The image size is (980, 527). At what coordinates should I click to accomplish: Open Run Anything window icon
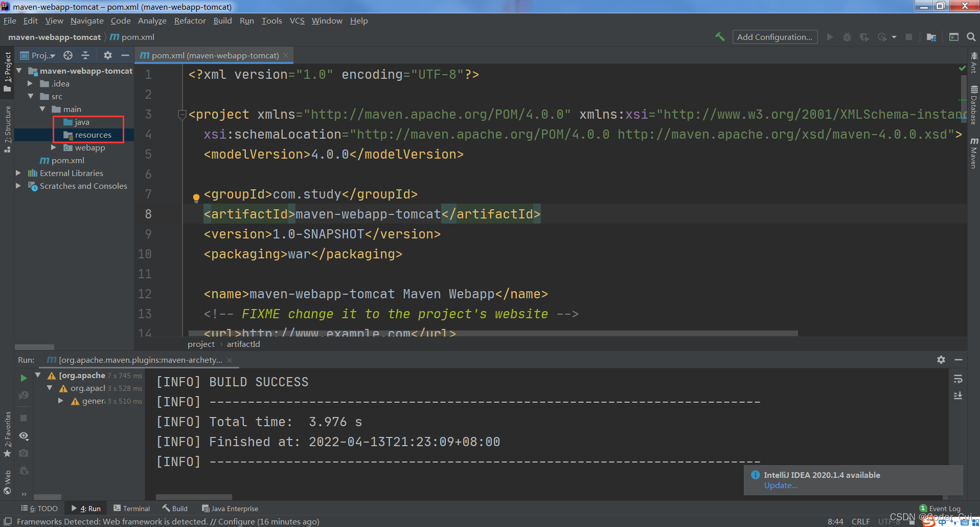pos(953,37)
